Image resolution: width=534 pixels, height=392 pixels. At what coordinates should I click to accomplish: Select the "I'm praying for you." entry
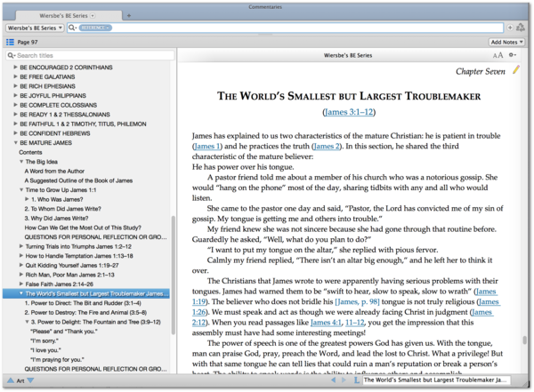[57, 360]
